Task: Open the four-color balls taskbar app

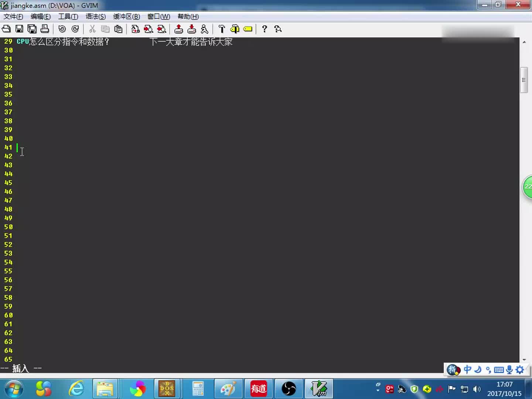Action: point(44,389)
